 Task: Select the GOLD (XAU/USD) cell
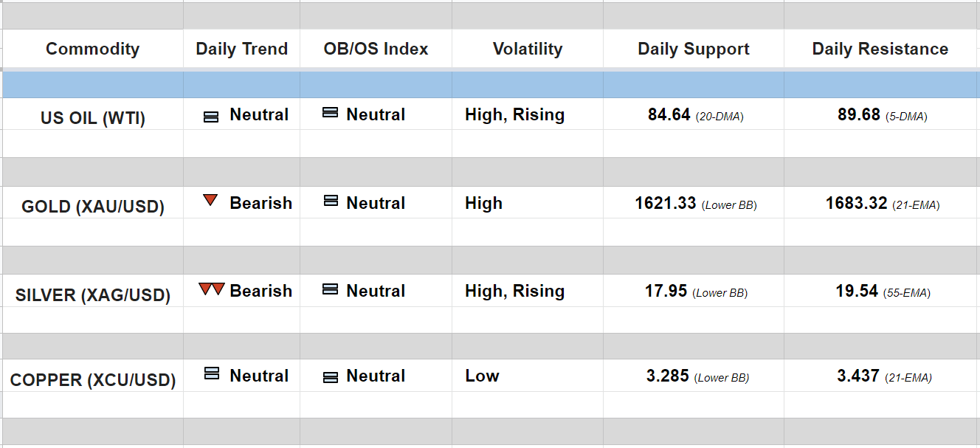tap(93, 207)
